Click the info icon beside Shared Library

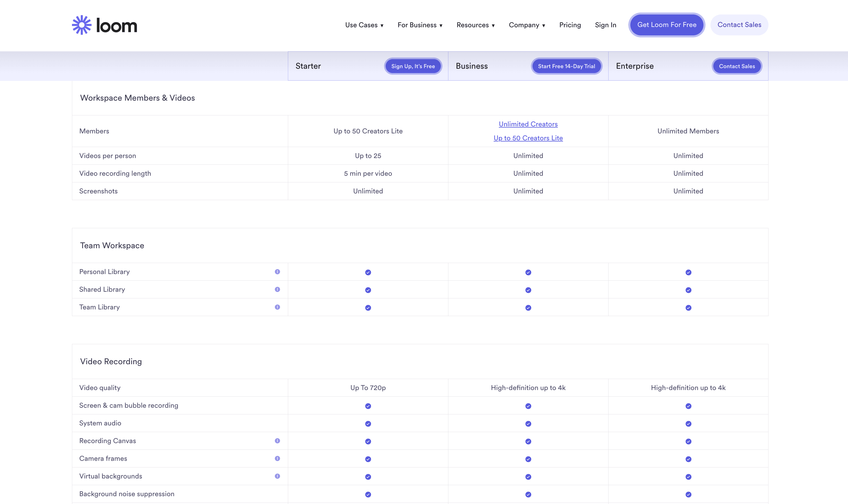click(278, 289)
